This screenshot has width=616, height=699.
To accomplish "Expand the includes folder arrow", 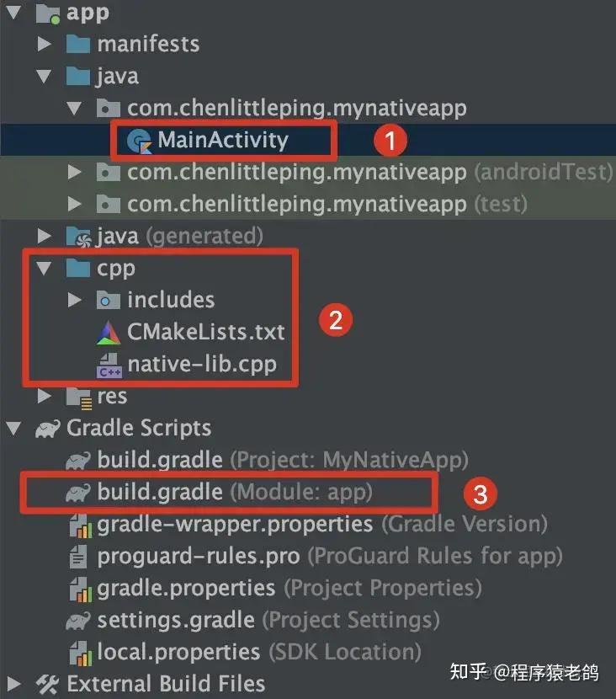I will pyautogui.click(x=75, y=300).
